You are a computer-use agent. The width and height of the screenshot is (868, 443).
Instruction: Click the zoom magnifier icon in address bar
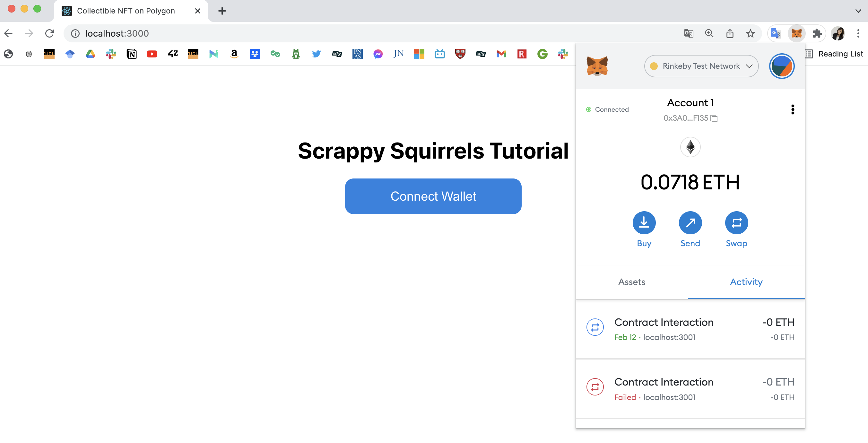(709, 33)
